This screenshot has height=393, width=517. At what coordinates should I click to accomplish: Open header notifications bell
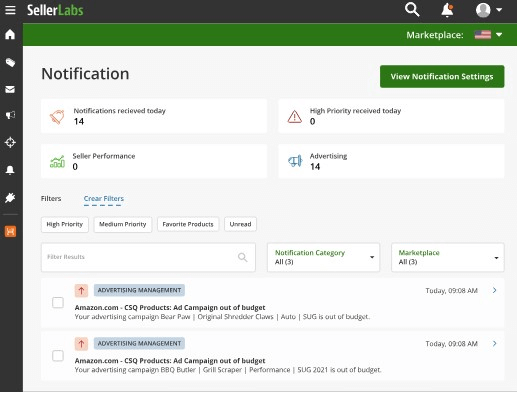tap(447, 10)
